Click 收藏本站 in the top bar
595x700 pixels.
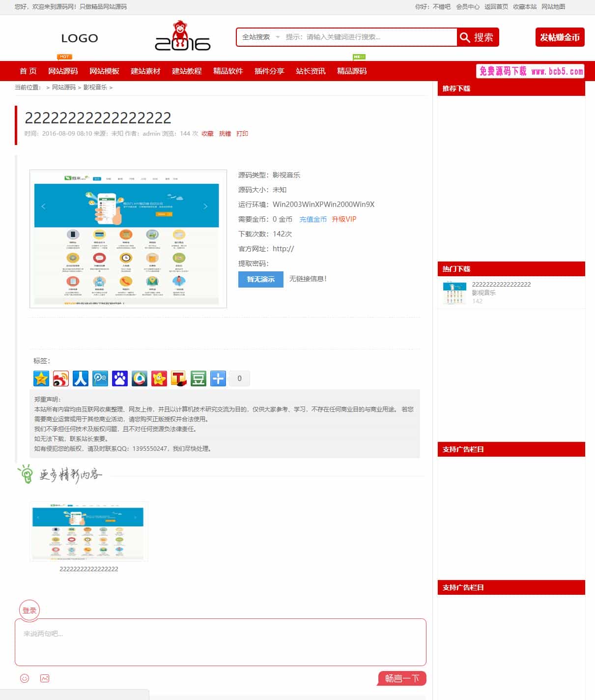tap(525, 7)
